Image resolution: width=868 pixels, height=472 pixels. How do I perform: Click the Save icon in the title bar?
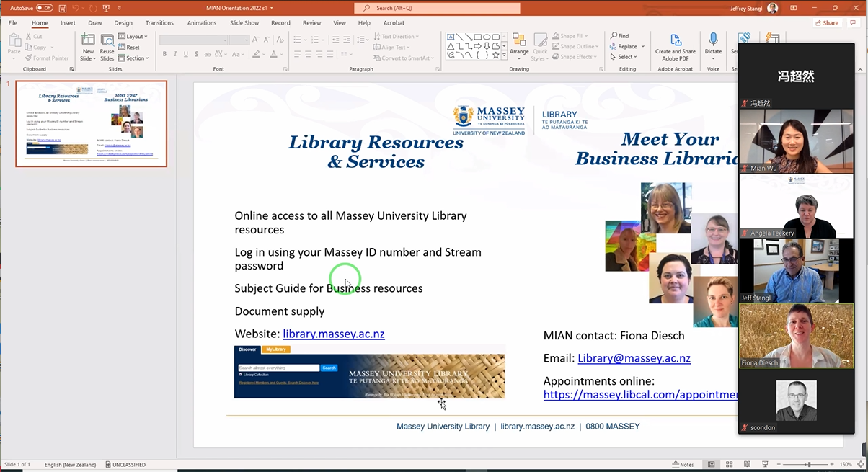(63, 8)
